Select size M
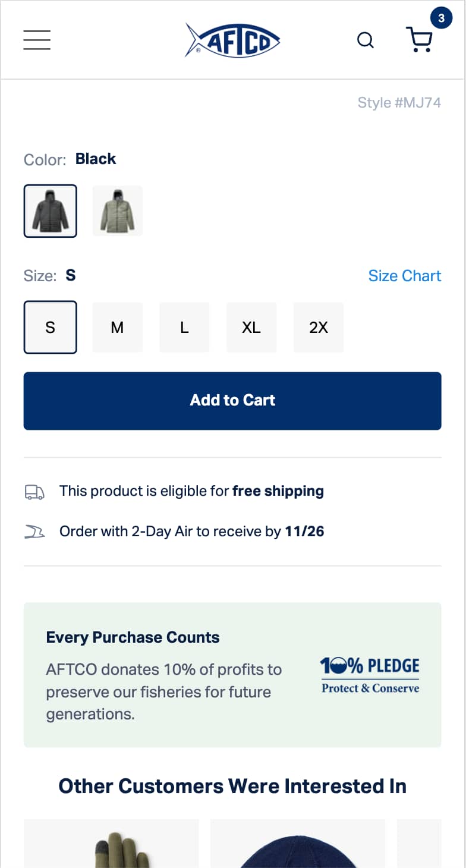Screen dimensions: 466x868 point(117,327)
